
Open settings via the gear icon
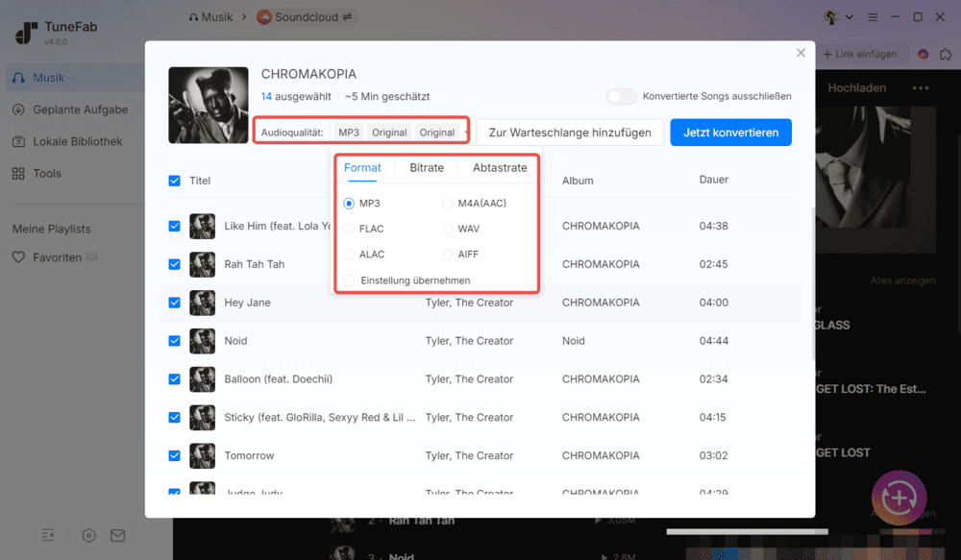(x=88, y=535)
